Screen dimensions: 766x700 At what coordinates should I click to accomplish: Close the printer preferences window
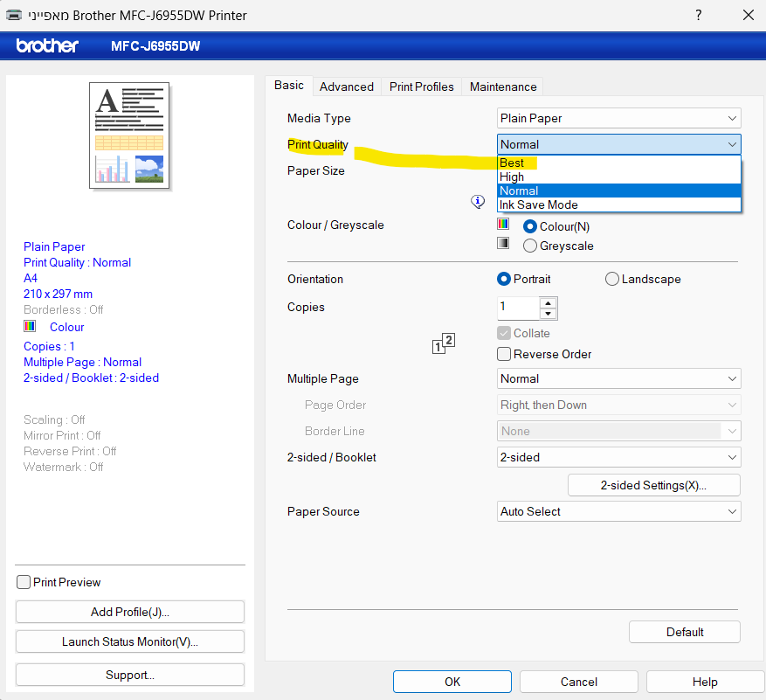pyautogui.click(x=748, y=15)
